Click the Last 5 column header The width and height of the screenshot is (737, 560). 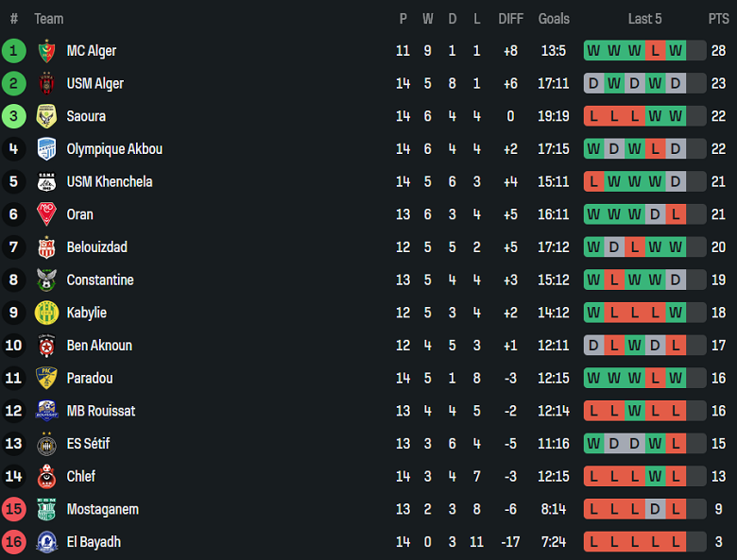(x=644, y=19)
